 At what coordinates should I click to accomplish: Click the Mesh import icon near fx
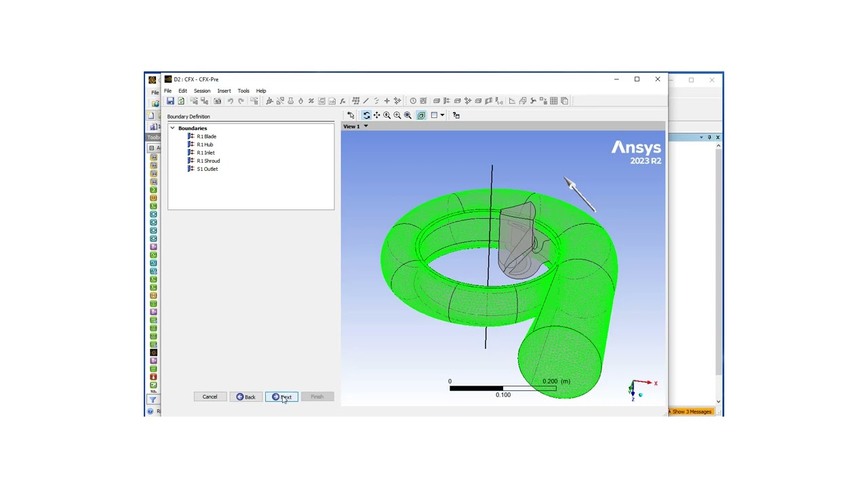(x=355, y=101)
